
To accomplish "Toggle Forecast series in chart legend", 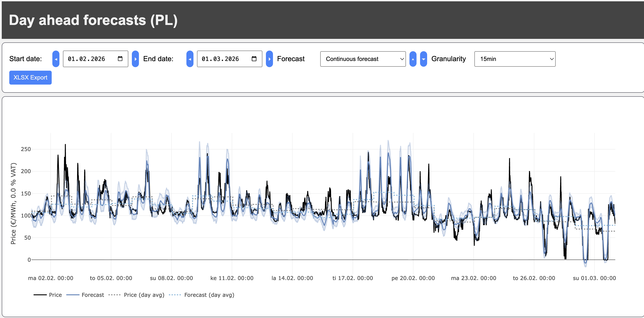I will (93, 295).
